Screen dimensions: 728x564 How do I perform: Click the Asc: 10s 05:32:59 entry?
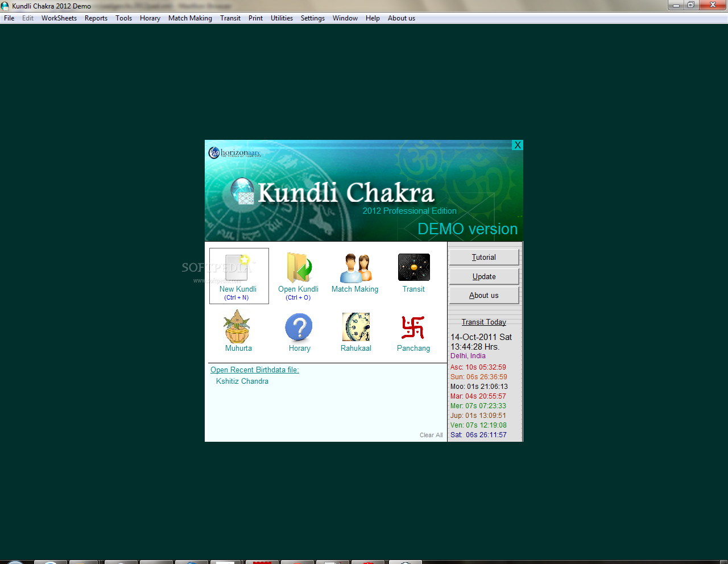[478, 367]
